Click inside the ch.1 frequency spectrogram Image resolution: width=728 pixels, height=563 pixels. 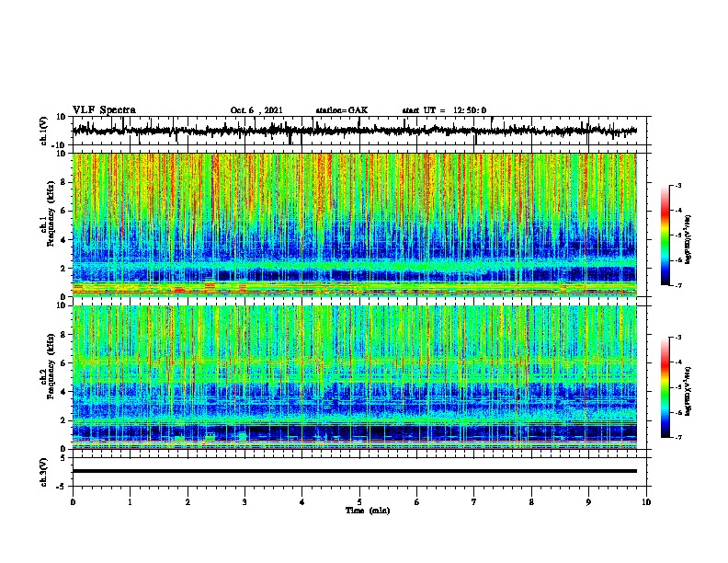355,224
